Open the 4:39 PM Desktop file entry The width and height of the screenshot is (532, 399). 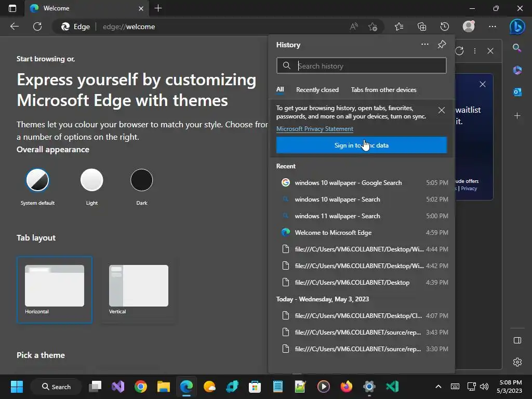click(x=362, y=283)
